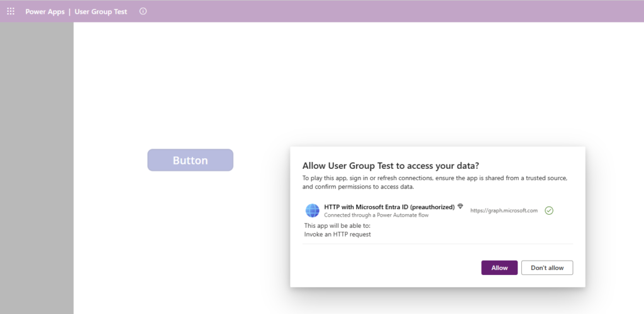This screenshot has height=314, width=644.
Task: Click the Allow button
Action: (x=499, y=268)
